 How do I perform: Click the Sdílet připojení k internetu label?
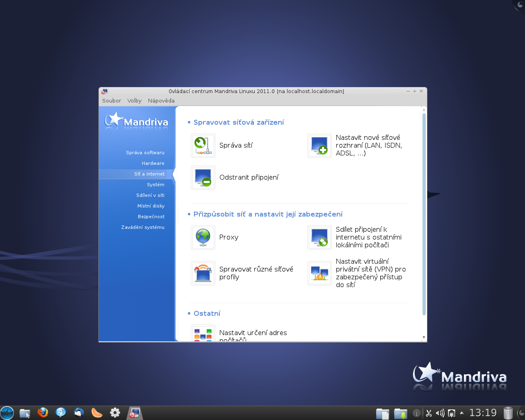point(368,237)
